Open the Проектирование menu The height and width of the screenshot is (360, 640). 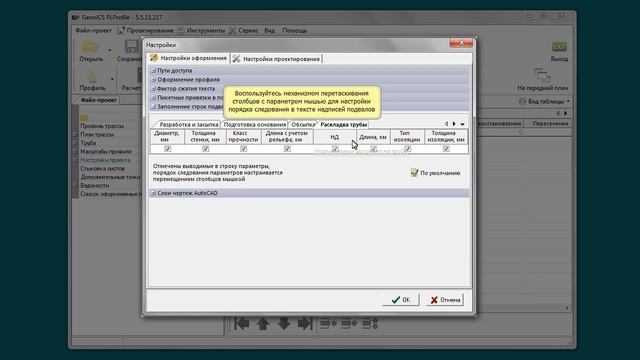145,30
